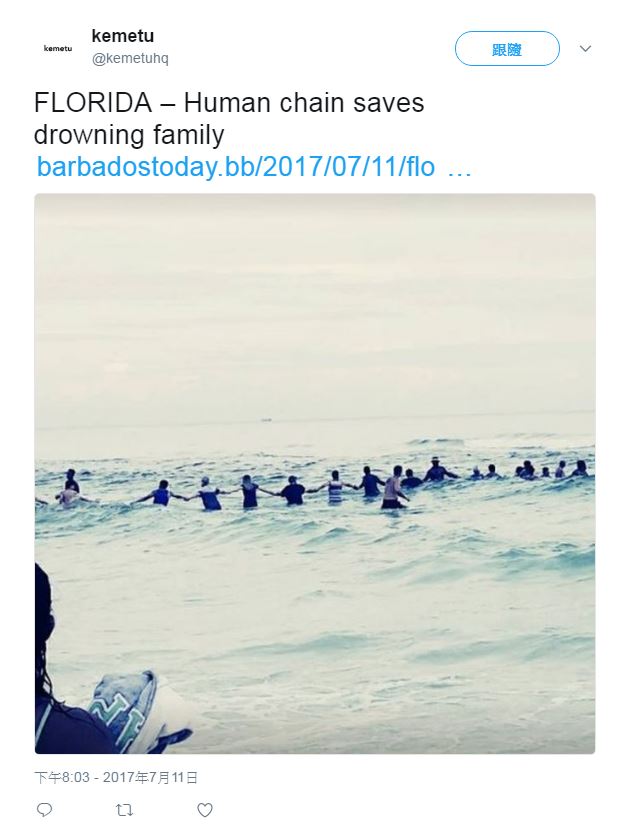
Task: Retweet this post using the retweet icon
Action: point(124,810)
